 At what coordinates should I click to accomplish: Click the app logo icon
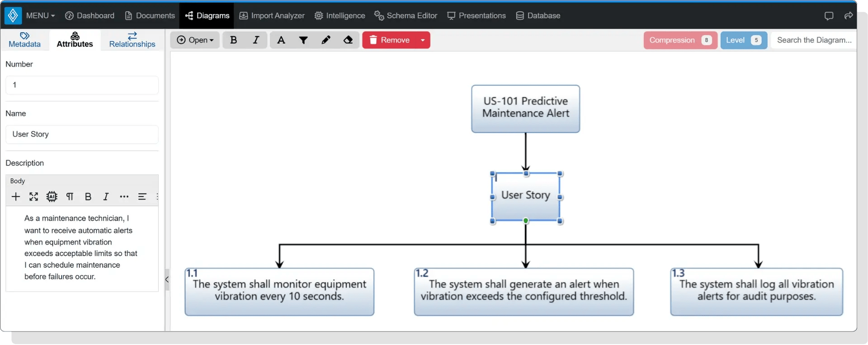tap(13, 15)
